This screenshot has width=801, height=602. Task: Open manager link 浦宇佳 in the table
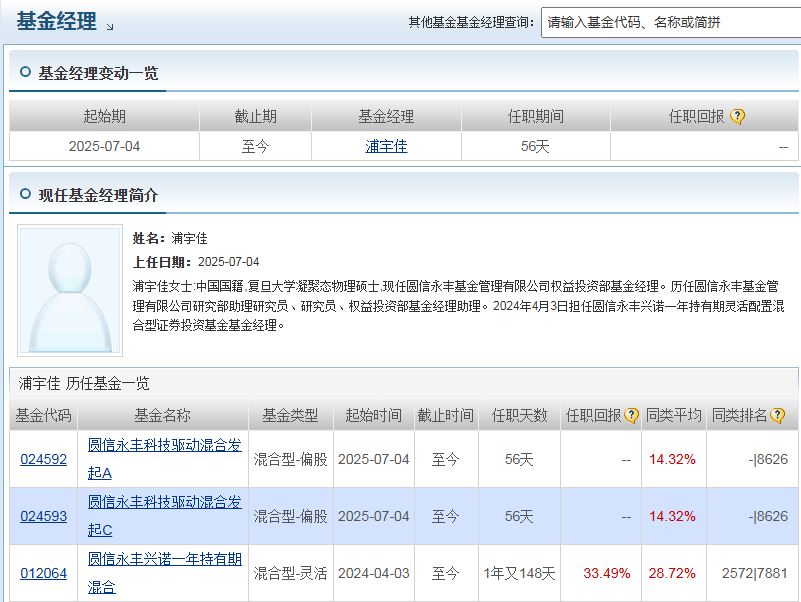(x=386, y=146)
